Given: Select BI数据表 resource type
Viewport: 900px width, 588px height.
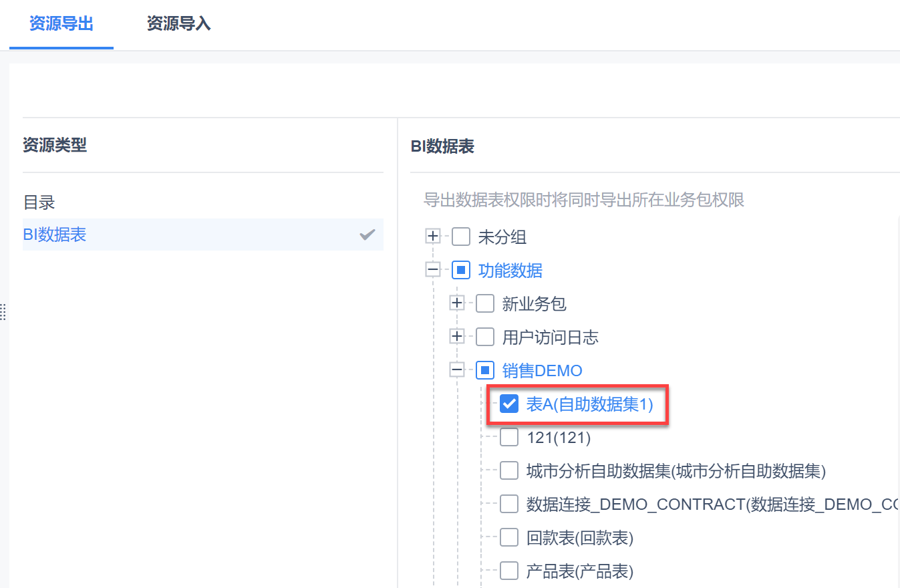Looking at the screenshot, I should click(203, 235).
